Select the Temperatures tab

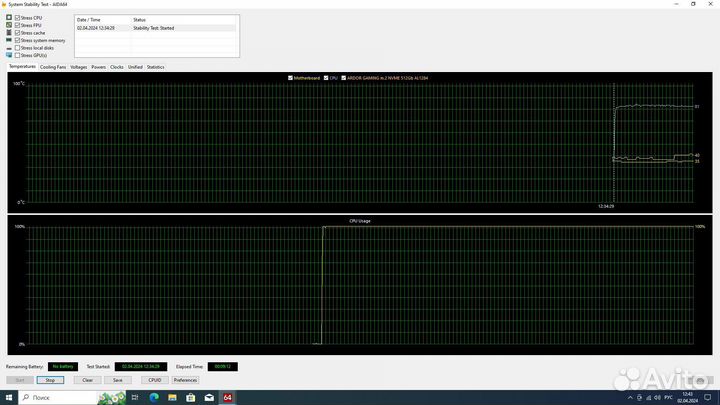[22, 67]
